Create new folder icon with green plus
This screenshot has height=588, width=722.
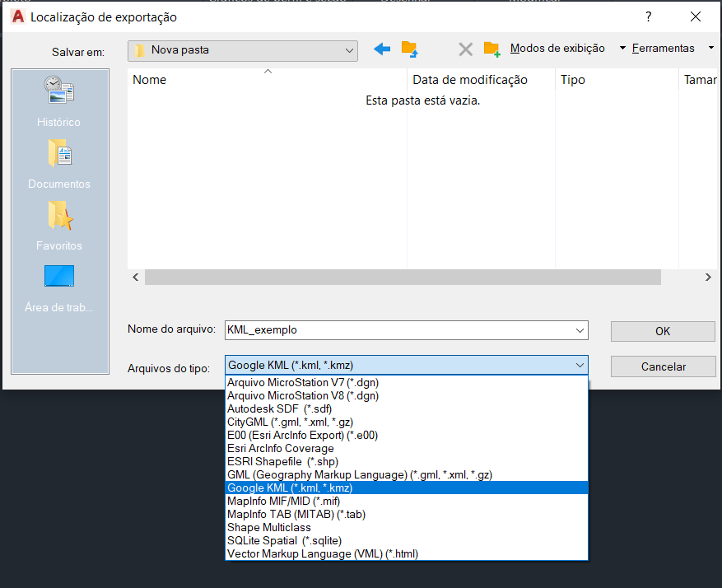(x=491, y=49)
